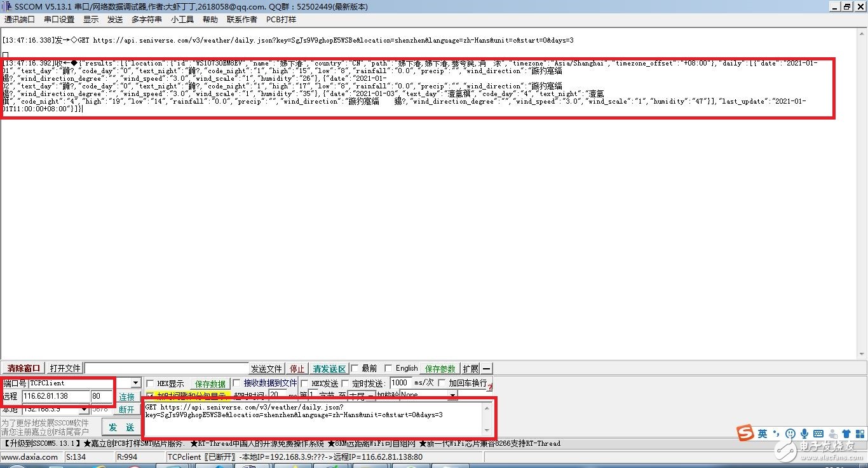Expand the 加校验 None dropdown

pyautogui.click(x=452, y=396)
